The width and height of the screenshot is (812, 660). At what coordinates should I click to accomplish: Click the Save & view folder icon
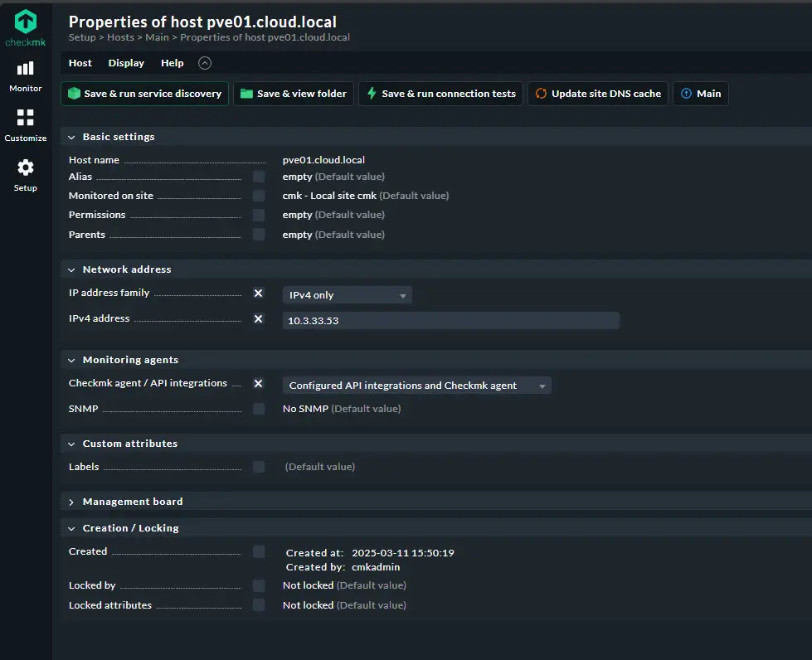coord(246,94)
